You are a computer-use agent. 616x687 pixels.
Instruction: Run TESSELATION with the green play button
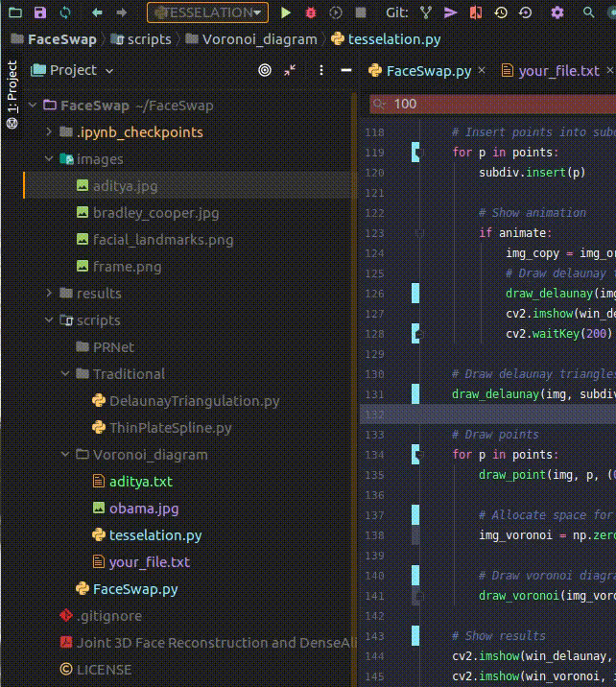coord(286,12)
